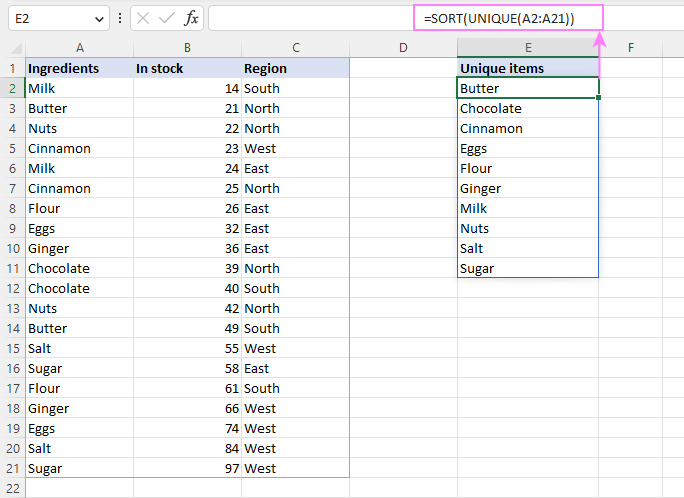
Task: Select row 22 header
Action: (x=12, y=488)
